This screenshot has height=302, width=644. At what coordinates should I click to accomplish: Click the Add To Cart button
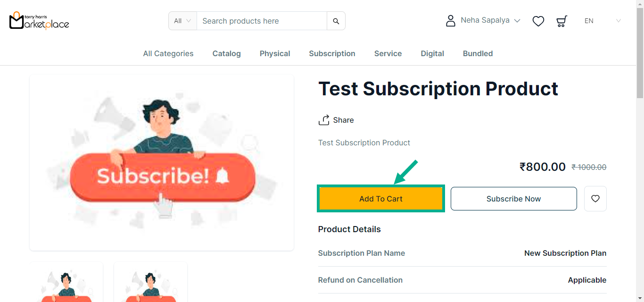[x=380, y=199]
